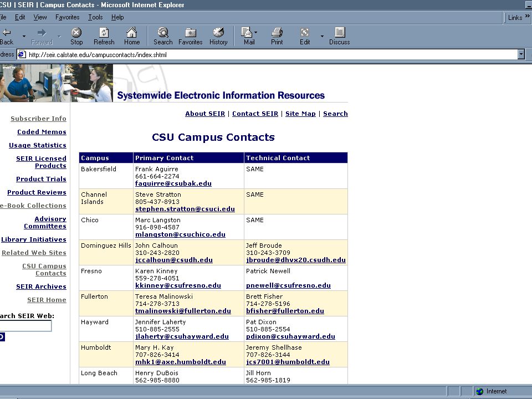Open the address bar URL dropdown
Image resolution: width=532 pixels, height=399 pixels.
pos(521,54)
